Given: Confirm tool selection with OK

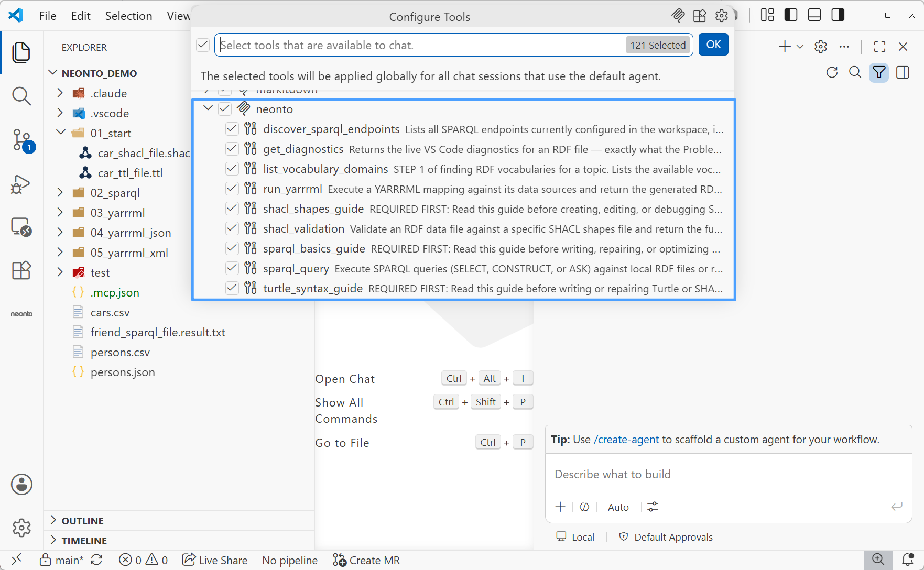Looking at the screenshot, I should [713, 45].
